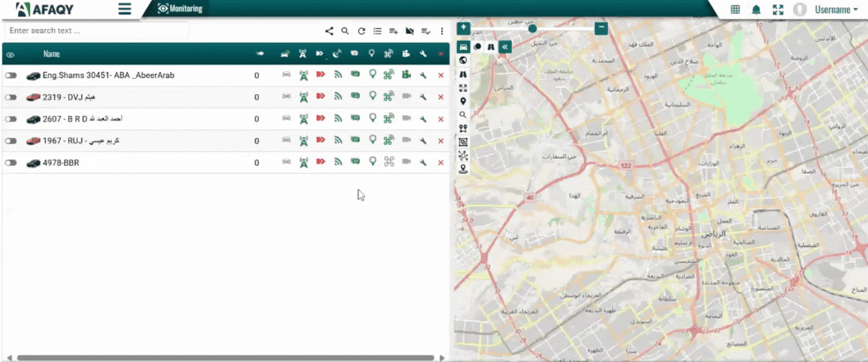Click the wrench icon for 2319 - DVJ

[x=423, y=97]
